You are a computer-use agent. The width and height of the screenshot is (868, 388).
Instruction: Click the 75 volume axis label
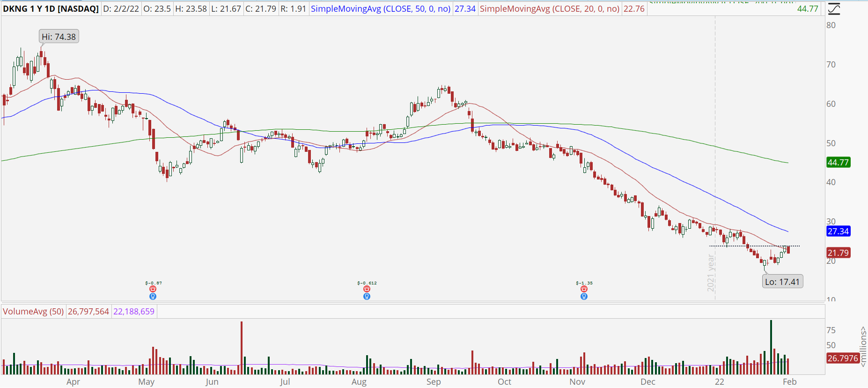coord(831,330)
